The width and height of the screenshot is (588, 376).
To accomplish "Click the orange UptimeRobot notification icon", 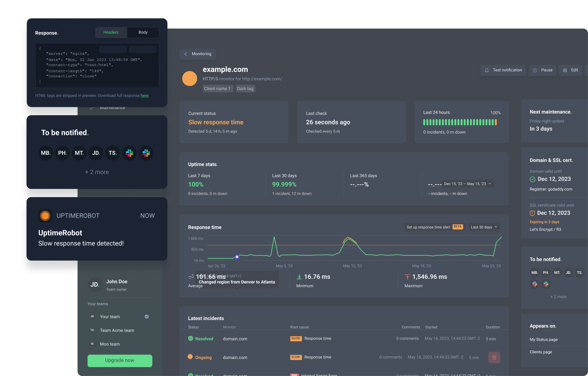I will tap(45, 216).
